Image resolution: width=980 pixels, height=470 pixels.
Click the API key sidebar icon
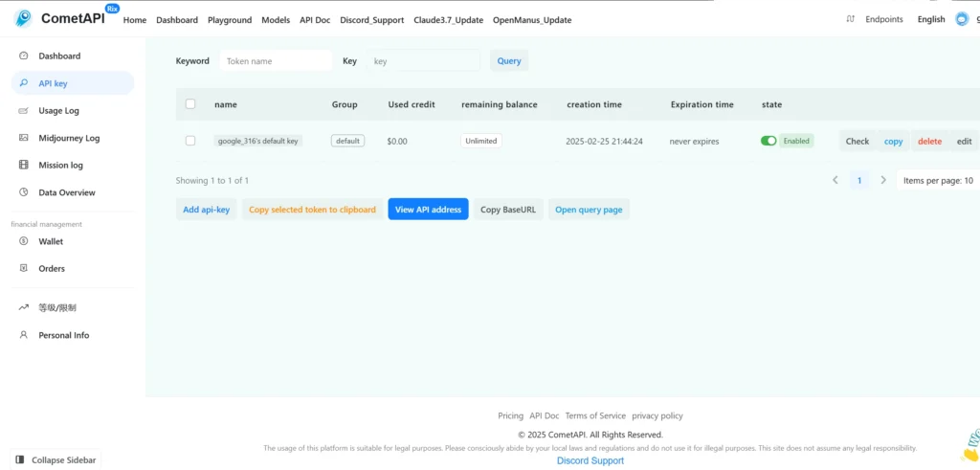[x=24, y=83]
